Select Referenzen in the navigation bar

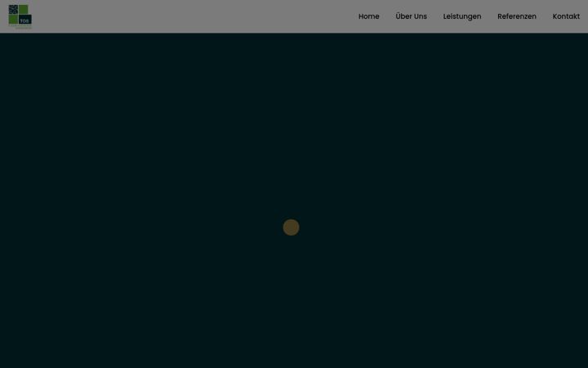(517, 16)
